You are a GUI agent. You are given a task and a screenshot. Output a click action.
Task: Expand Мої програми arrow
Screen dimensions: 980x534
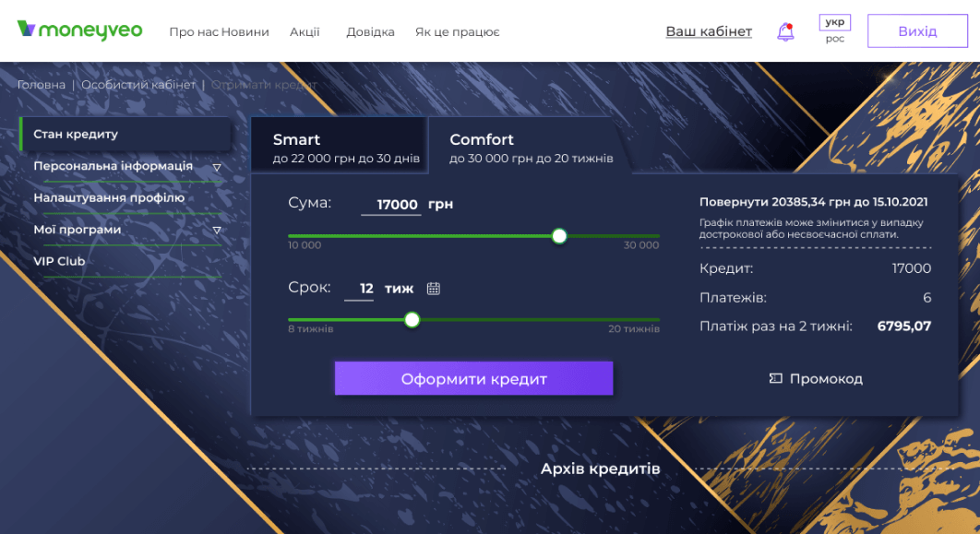[x=217, y=231]
